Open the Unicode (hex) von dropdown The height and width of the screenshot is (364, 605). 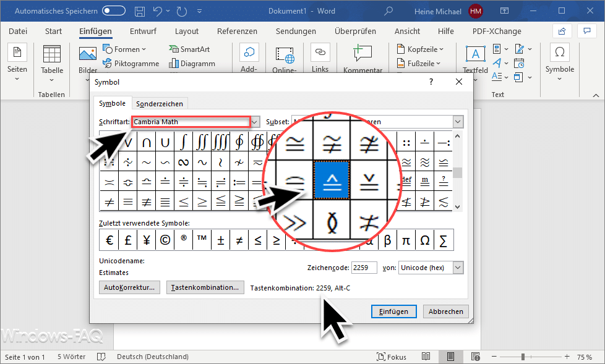(458, 268)
